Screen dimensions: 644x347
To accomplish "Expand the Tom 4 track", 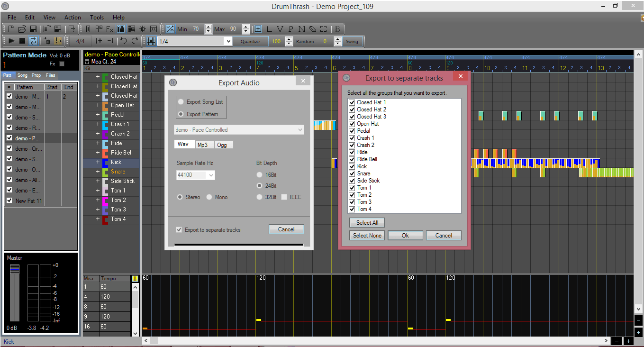I will 98,219.
